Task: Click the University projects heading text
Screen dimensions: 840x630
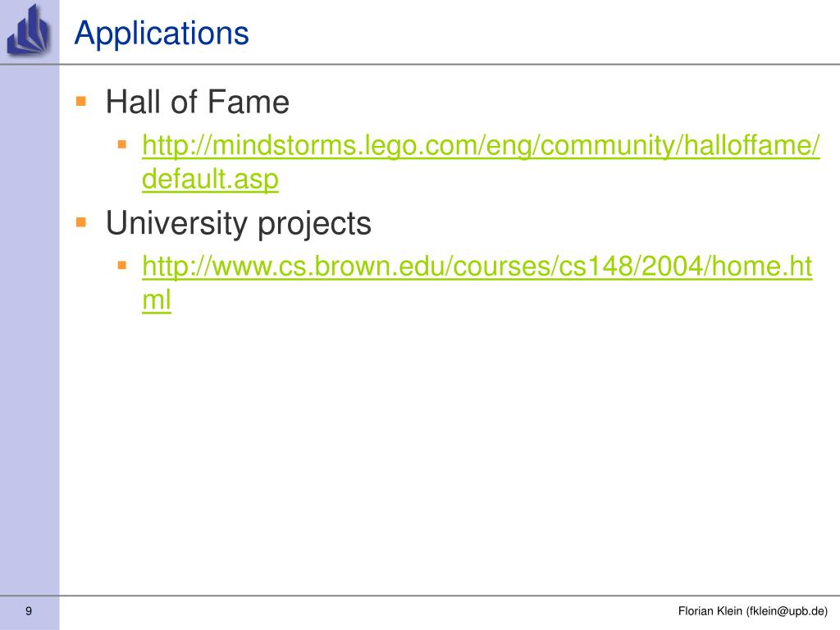Action: (239, 223)
